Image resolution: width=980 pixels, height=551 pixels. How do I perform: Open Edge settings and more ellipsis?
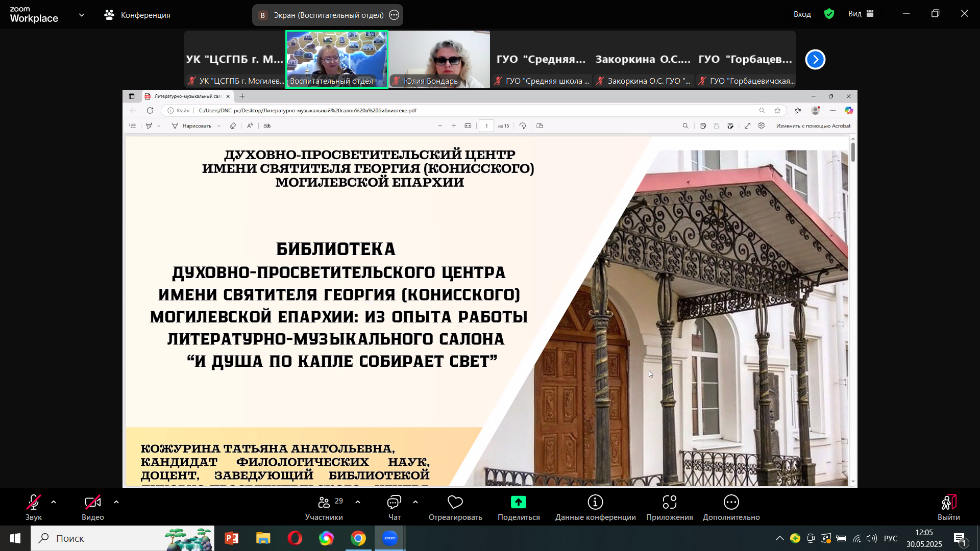[x=833, y=110]
